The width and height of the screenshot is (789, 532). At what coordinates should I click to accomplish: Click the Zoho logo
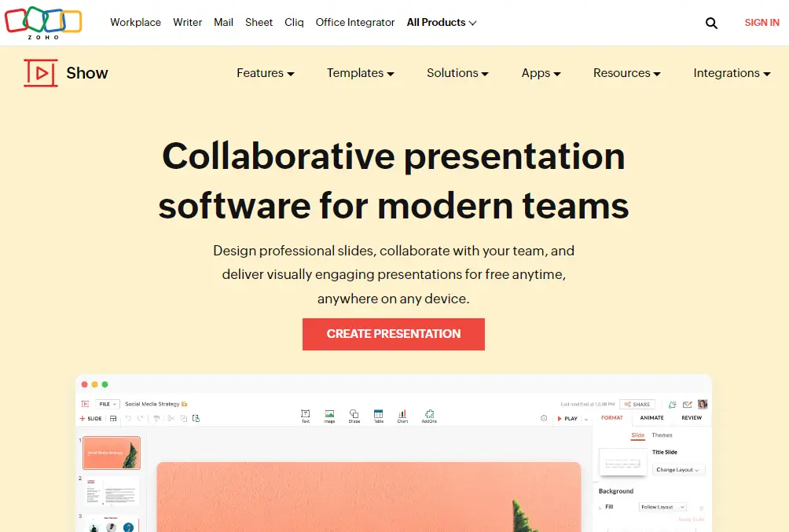(43, 21)
